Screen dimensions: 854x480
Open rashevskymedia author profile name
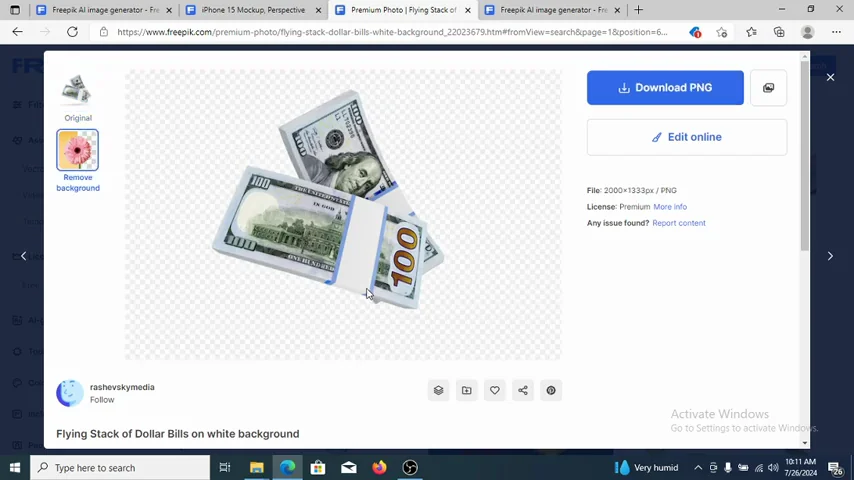click(x=122, y=387)
